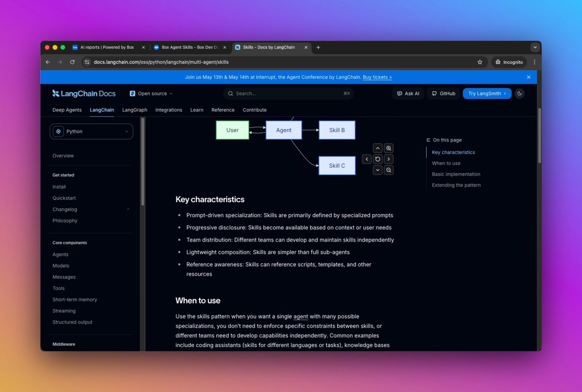
Task: Dismiss the Interrupt conference banner
Action: (x=529, y=77)
